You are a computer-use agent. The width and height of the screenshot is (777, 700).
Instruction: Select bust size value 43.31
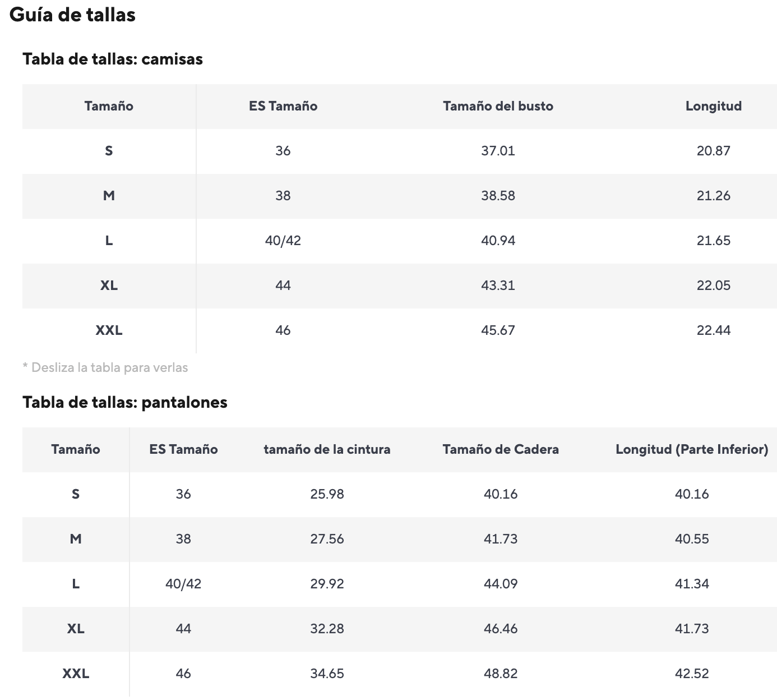click(498, 285)
